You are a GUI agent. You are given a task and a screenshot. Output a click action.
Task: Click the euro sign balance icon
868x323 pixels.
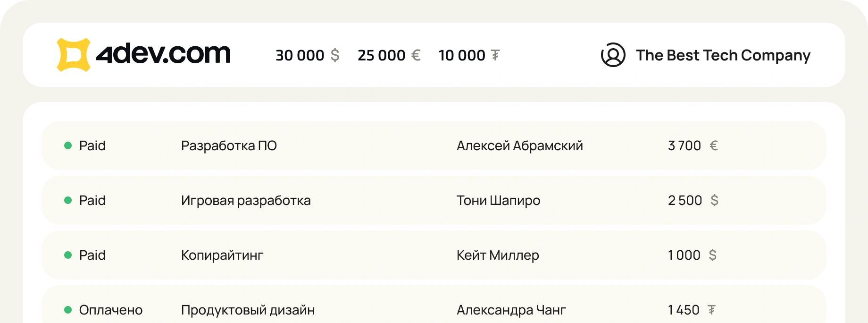[x=416, y=55]
